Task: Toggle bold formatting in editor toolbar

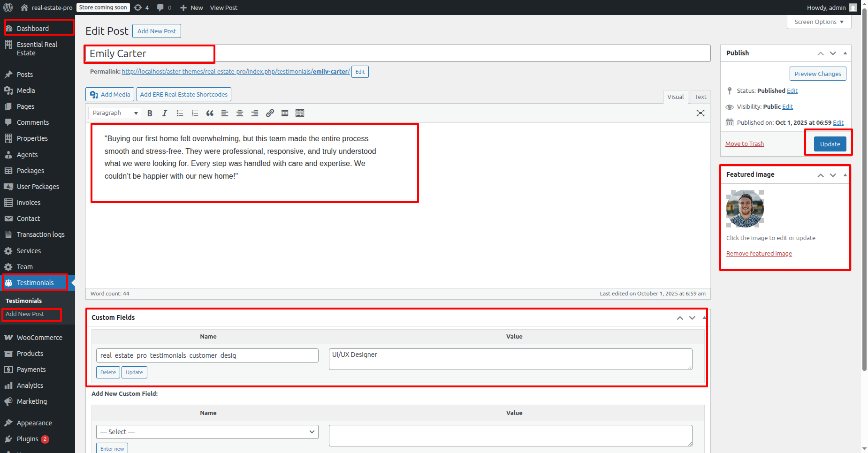Action: point(150,113)
